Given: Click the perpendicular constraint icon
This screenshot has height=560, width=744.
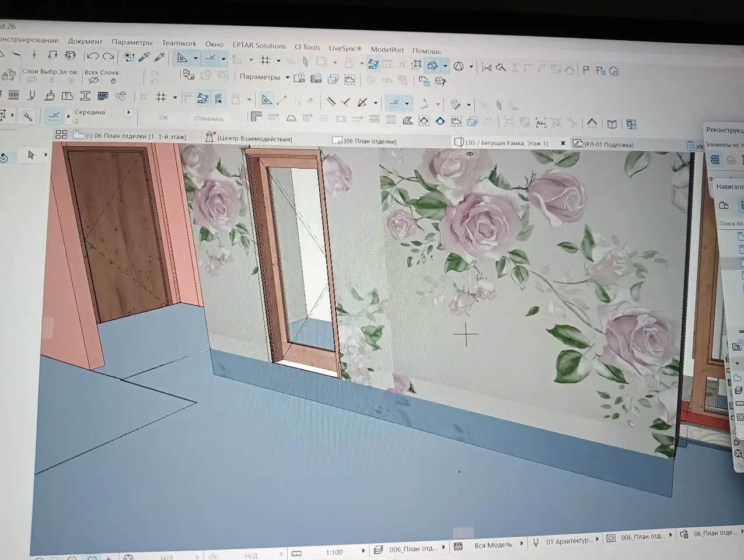Looking at the screenshot, I should [346, 102].
